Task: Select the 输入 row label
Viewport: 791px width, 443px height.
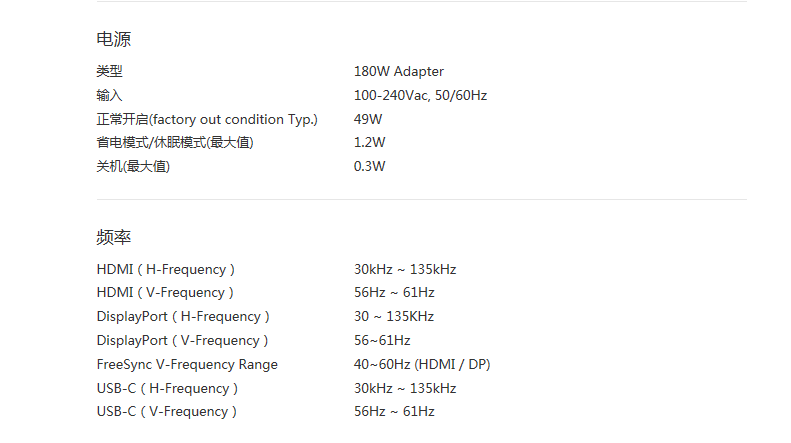Action: (x=109, y=96)
